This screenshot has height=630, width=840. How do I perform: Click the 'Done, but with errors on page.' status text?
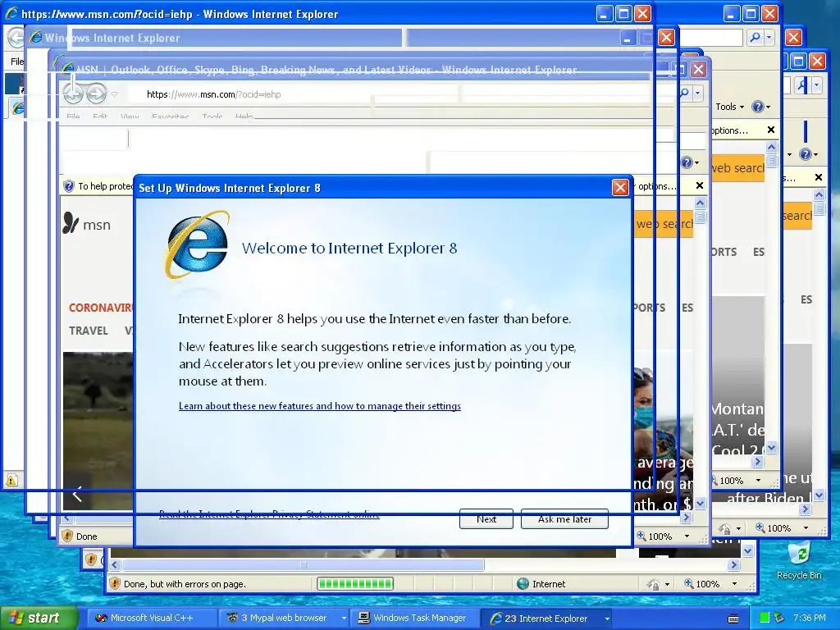(x=185, y=584)
